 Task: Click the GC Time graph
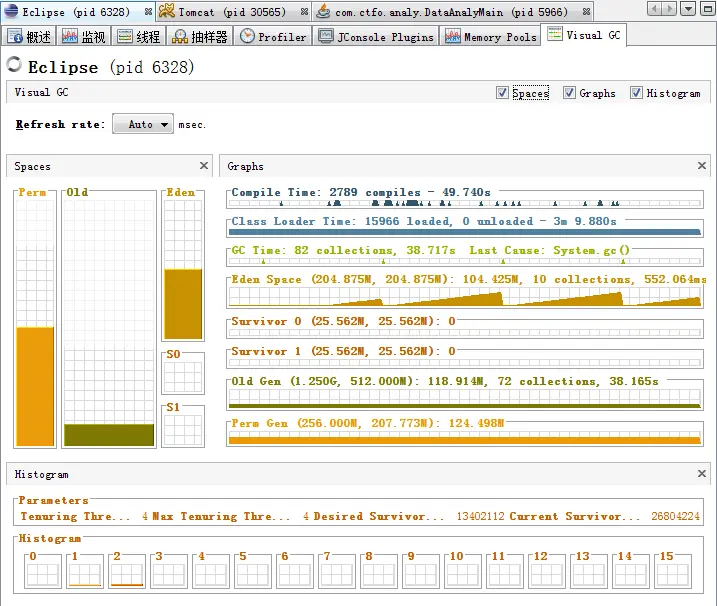pos(465,260)
